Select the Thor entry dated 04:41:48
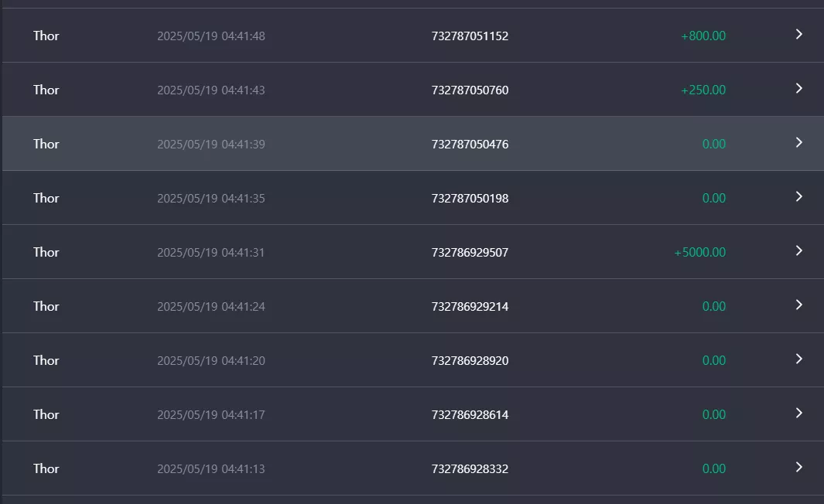This screenshot has width=824, height=504. coord(46,36)
